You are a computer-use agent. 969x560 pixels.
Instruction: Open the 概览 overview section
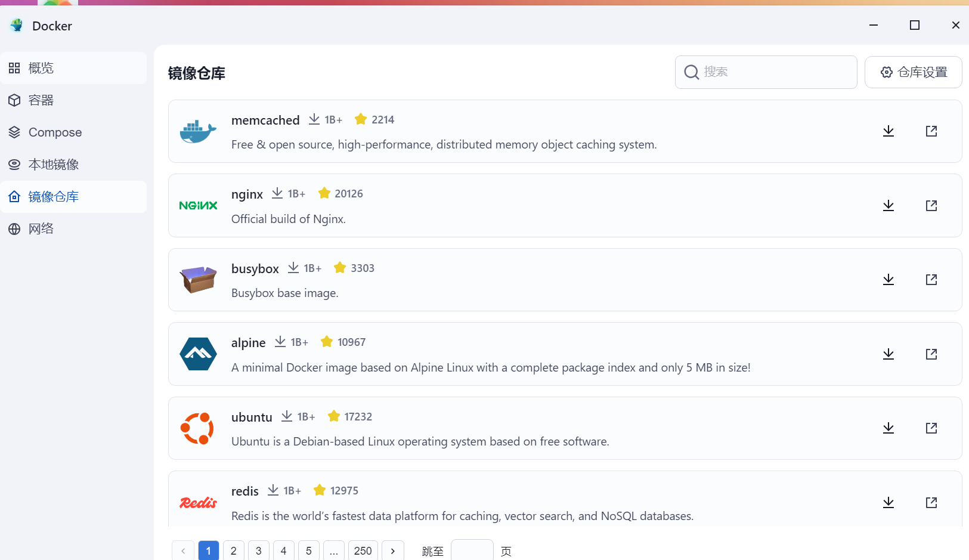tap(73, 68)
